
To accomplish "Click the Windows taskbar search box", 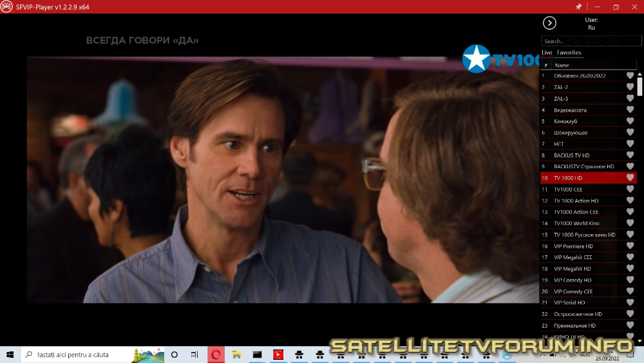I will pos(92,355).
